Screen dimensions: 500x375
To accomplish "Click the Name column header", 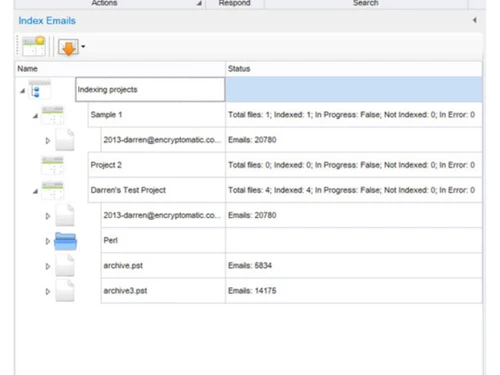I will [x=120, y=69].
